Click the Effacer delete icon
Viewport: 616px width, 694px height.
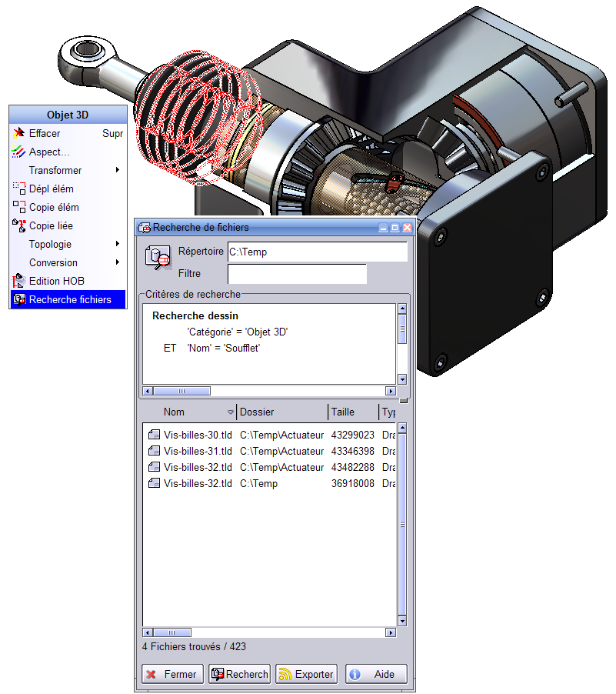click(19, 133)
